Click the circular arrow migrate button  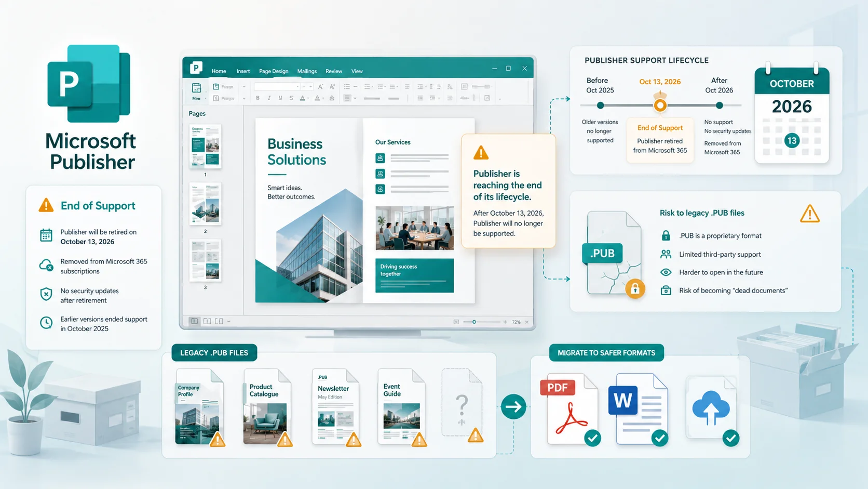[x=513, y=406]
